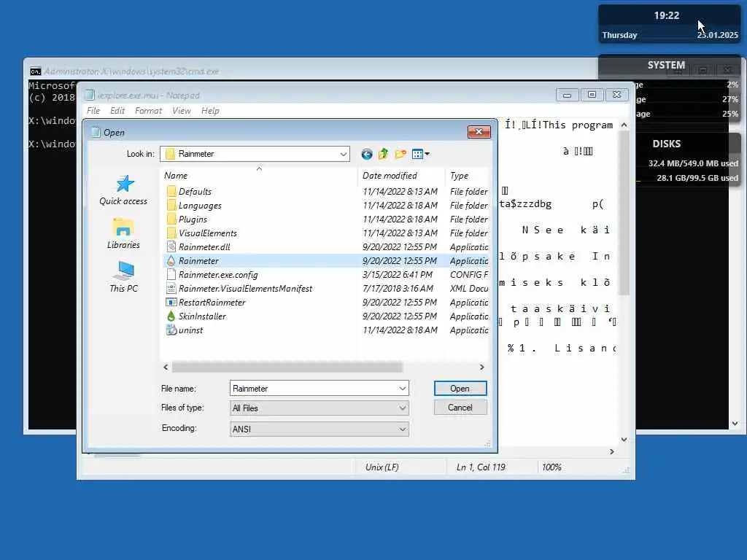This screenshot has width=747, height=560.
Task: Select 'Rainmeter.VisualElementsManifest' file name
Action: coord(245,289)
